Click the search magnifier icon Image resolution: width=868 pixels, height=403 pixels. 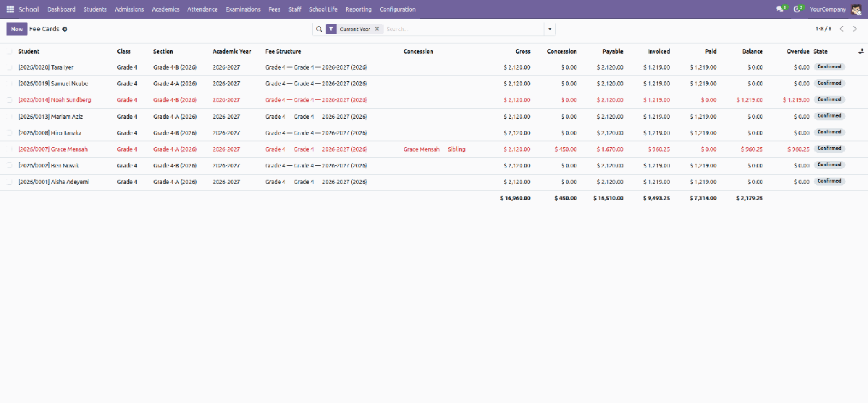(x=319, y=29)
